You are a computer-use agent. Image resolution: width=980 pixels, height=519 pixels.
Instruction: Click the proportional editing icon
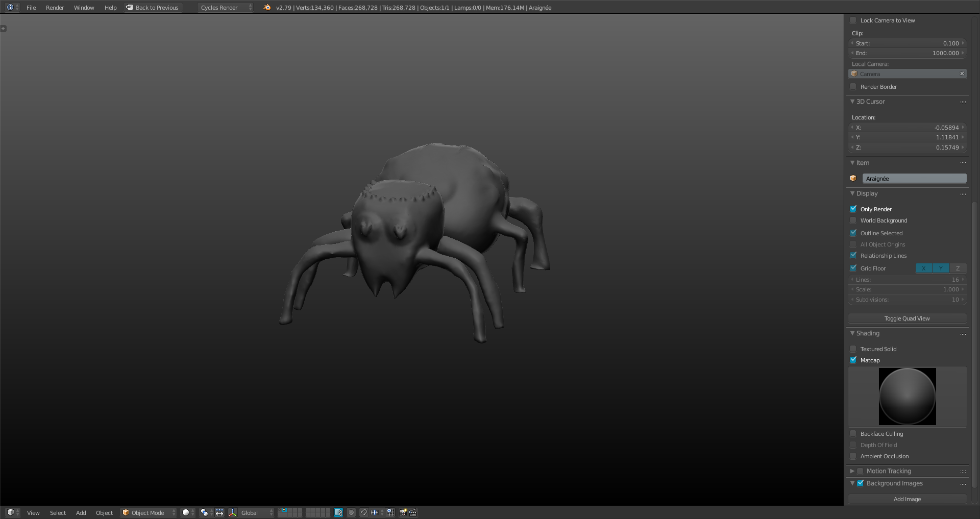click(351, 512)
